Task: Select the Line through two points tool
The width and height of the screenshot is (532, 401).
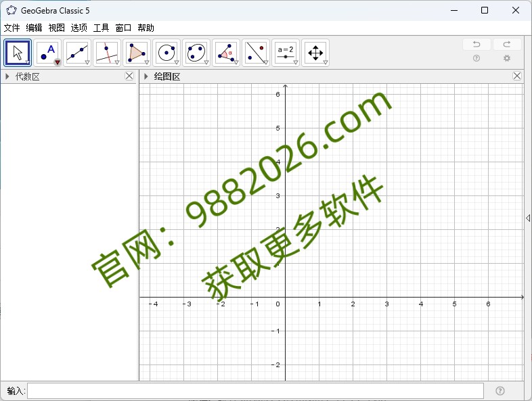Action: (x=77, y=53)
